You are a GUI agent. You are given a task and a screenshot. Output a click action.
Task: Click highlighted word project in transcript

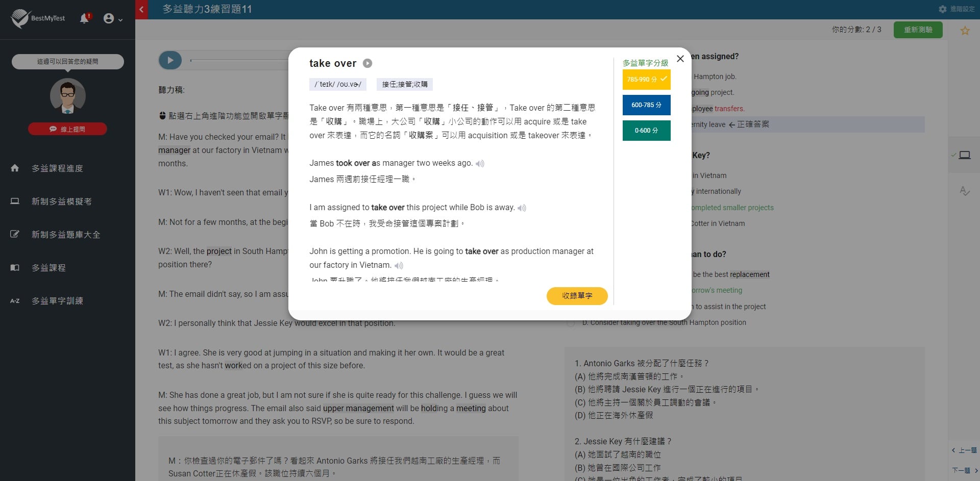[x=219, y=251]
